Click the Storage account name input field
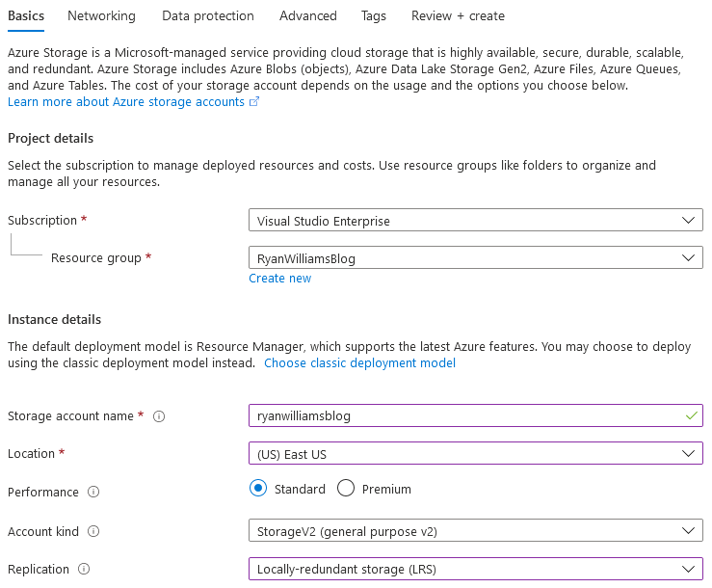This screenshot has width=712, height=588. [475, 415]
